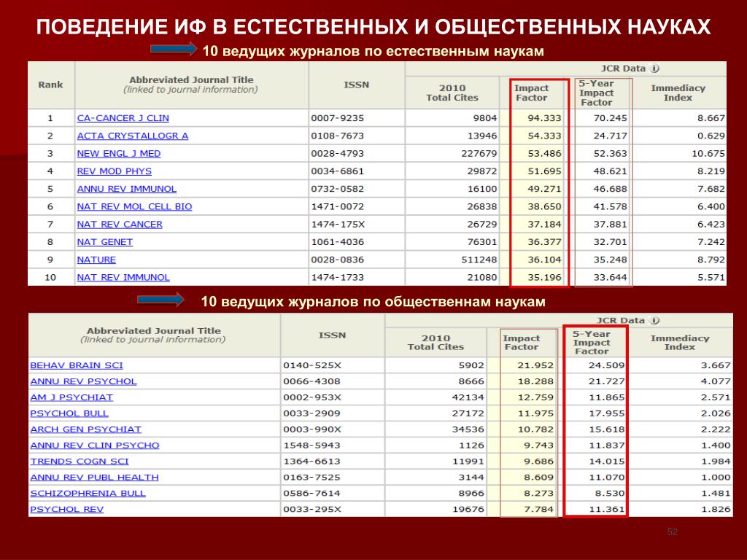Select ISSN cell 0007-9235
The image size is (747, 560).
tap(337, 118)
